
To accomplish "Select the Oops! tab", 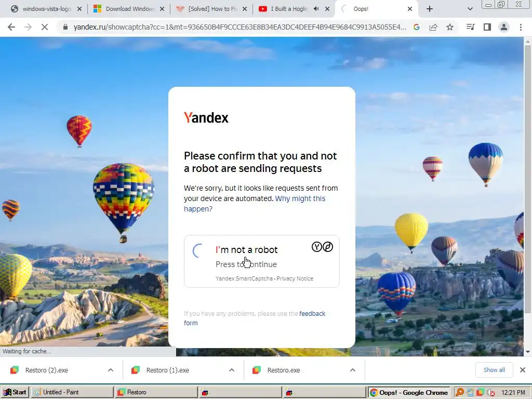I will pos(361,9).
